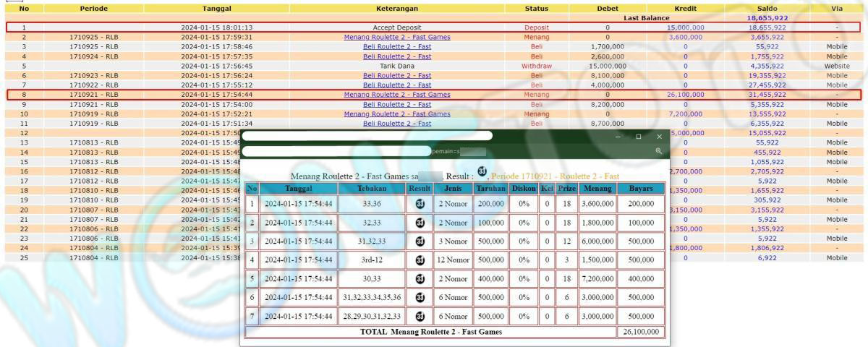Open Menang Roulette 2 link for periode 1710921
The image size is (868, 347).
point(396,94)
